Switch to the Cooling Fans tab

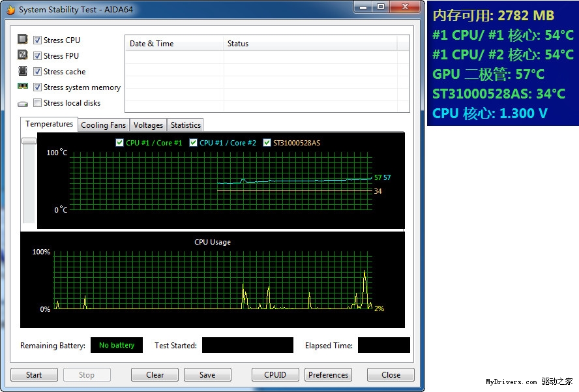pyautogui.click(x=103, y=125)
